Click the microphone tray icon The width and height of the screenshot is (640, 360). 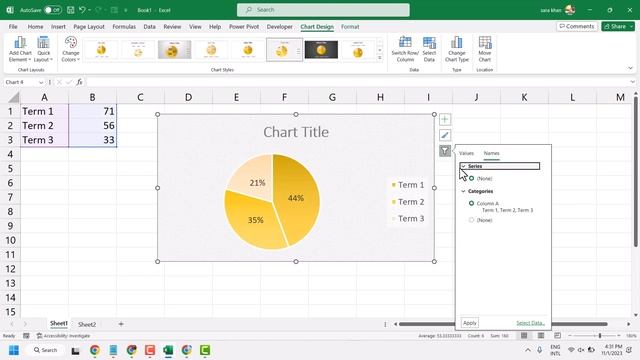click(x=540, y=350)
